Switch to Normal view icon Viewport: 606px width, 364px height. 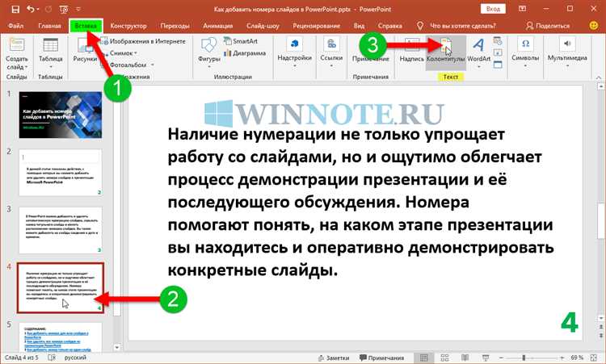[x=424, y=358]
